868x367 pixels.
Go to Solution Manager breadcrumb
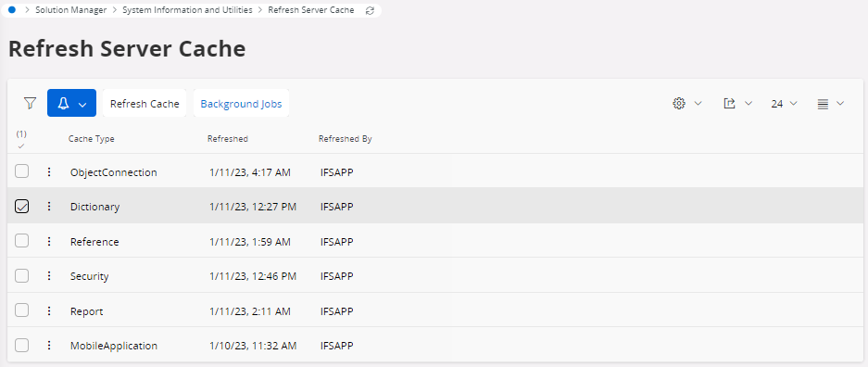point(70,10)
